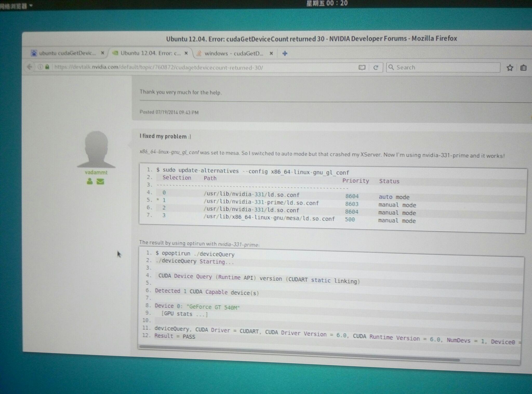Click the mesa/ld.so.conf path line

pos(269,218)
